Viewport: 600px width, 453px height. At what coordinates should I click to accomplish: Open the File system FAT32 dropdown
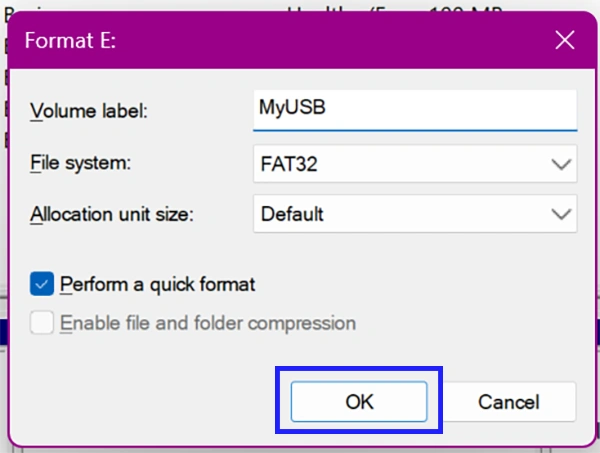tap(415, 164)
